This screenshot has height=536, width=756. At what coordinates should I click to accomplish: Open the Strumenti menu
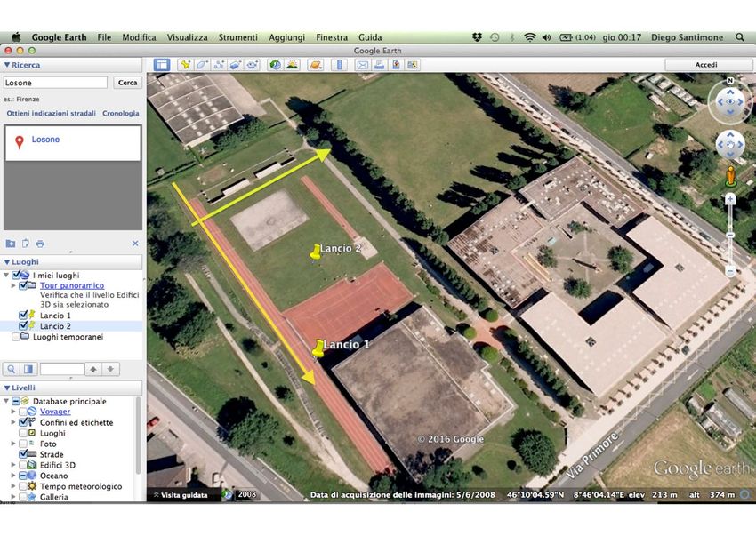click(x=237, y=37)
